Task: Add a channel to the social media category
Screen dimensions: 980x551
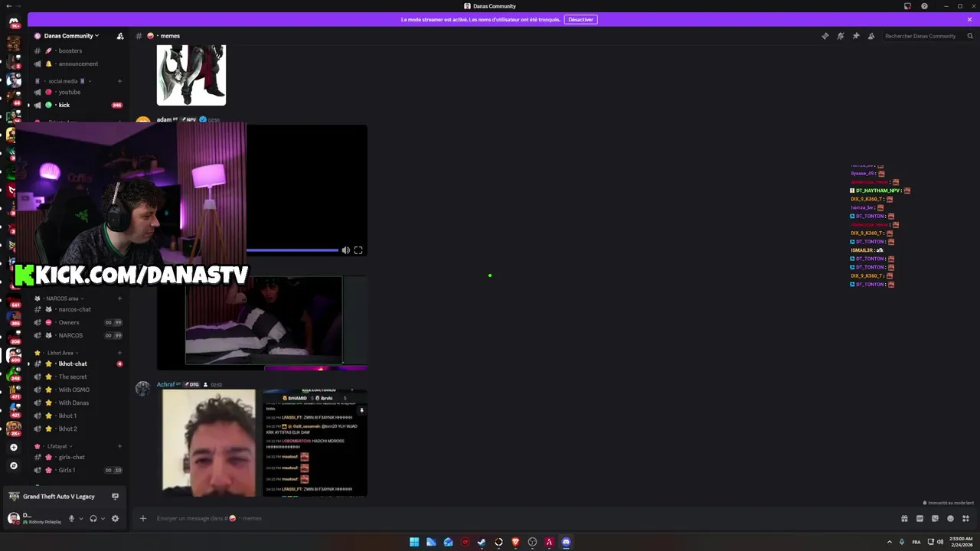Action: pos(119,81)
